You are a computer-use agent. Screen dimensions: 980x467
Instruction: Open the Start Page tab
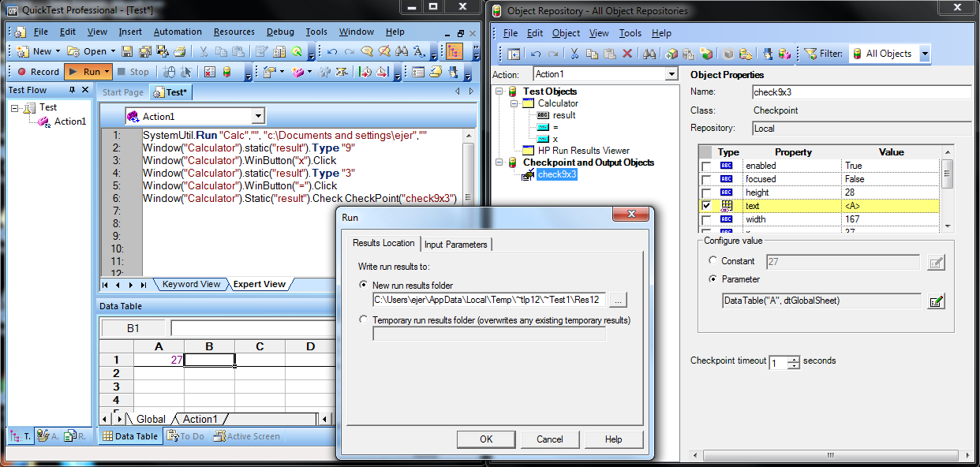pos(123,92)
